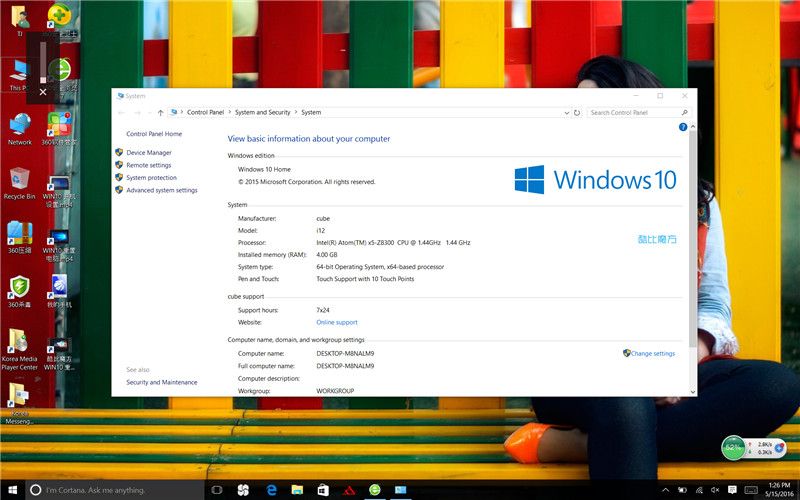Expand the chevron after System and Security
Image resolution: width=800 pixels, height=500 pixels.
[x=295, y=112]
